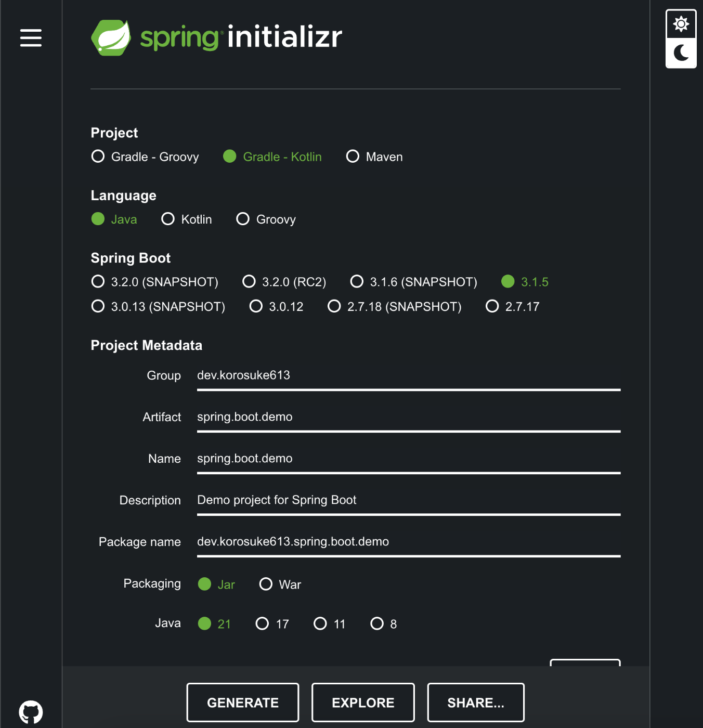Select Gradle - Kotlin project type
703x728 pixels.
click(x=272, y=157)
